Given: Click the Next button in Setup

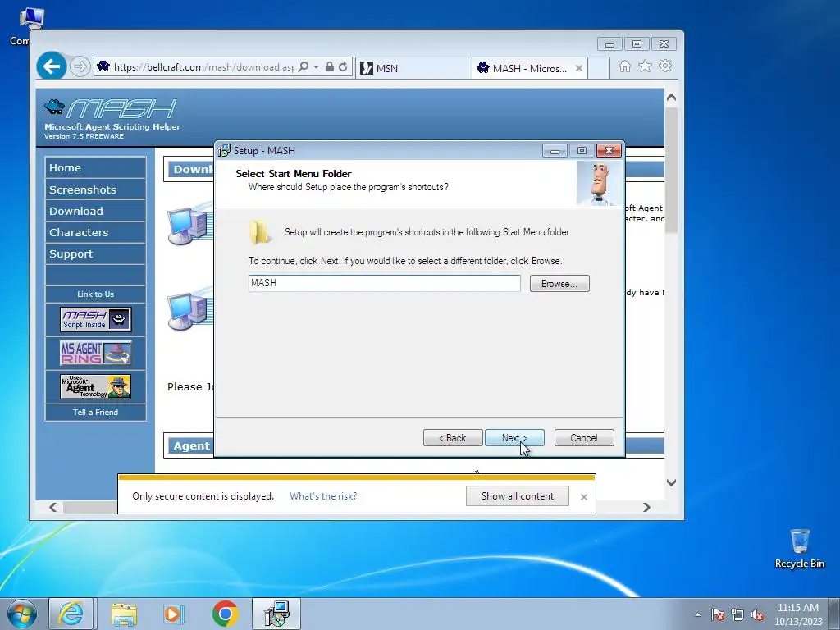Looking at the screenshot, I should click(x=514, y=438).
